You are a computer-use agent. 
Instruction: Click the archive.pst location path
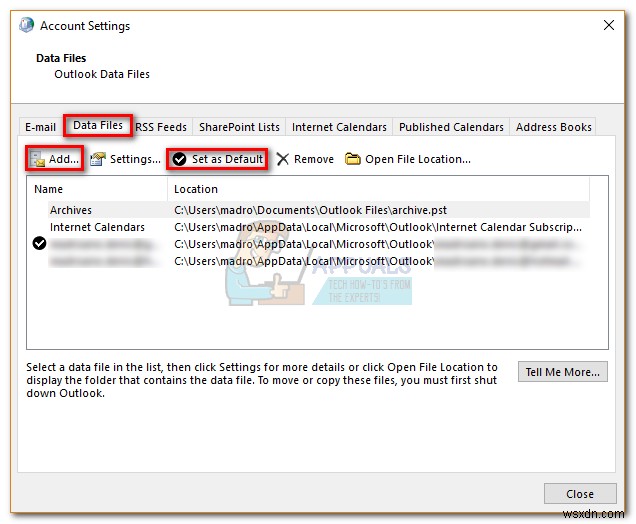point(310,210)
